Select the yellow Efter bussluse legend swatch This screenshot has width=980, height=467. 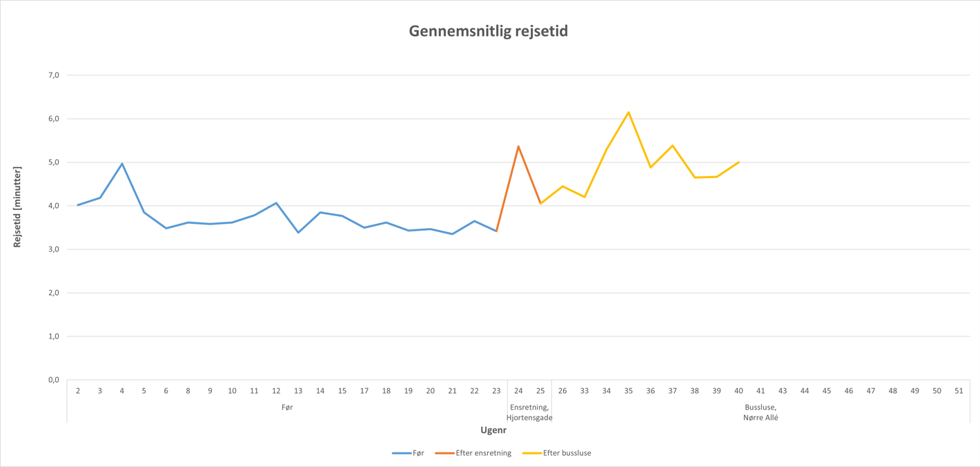click(531, 453)
